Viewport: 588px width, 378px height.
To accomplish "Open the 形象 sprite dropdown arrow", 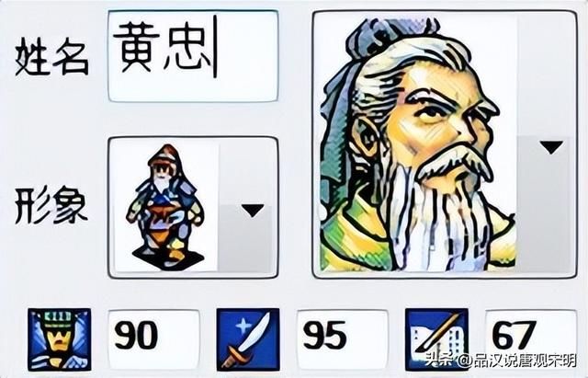I will (x=253, y=211).
